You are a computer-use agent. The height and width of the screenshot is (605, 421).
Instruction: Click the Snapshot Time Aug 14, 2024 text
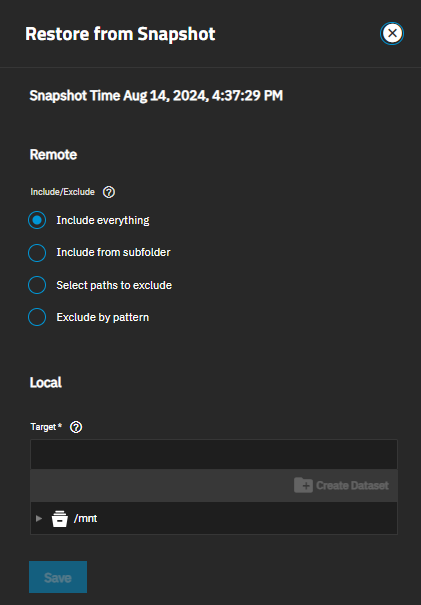[x=156, y=96]
